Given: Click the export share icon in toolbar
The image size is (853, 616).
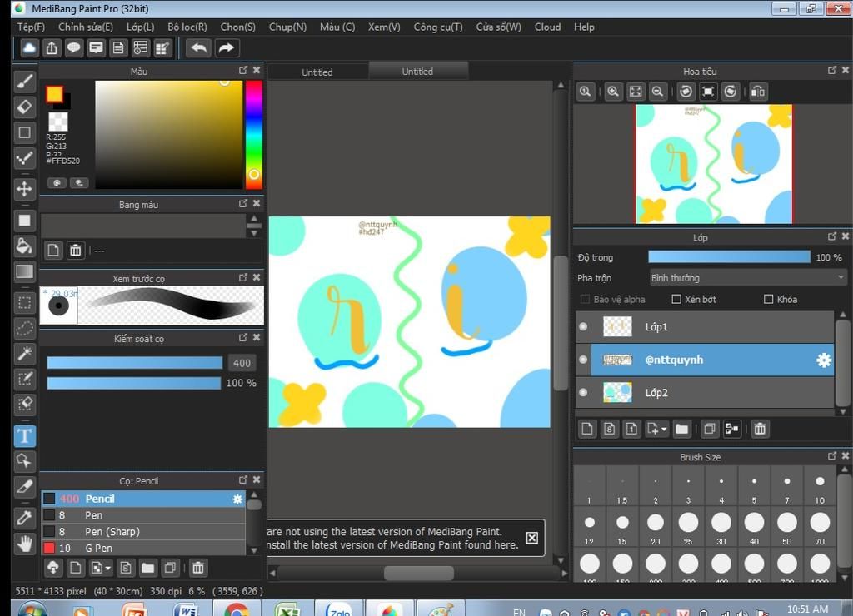Looking at the screenshot, I should [x=52, y=47].
